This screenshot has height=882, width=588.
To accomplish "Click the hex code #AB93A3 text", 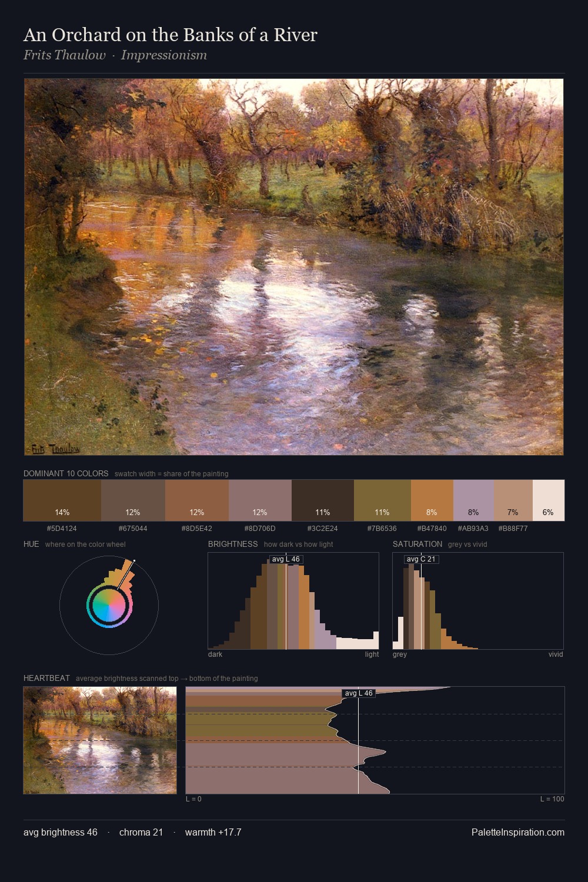I will (473, 529).
